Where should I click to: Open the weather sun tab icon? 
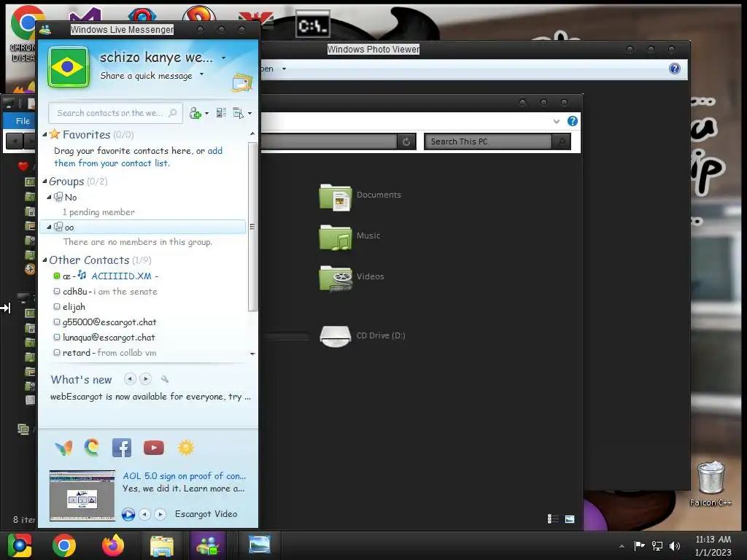186,448
